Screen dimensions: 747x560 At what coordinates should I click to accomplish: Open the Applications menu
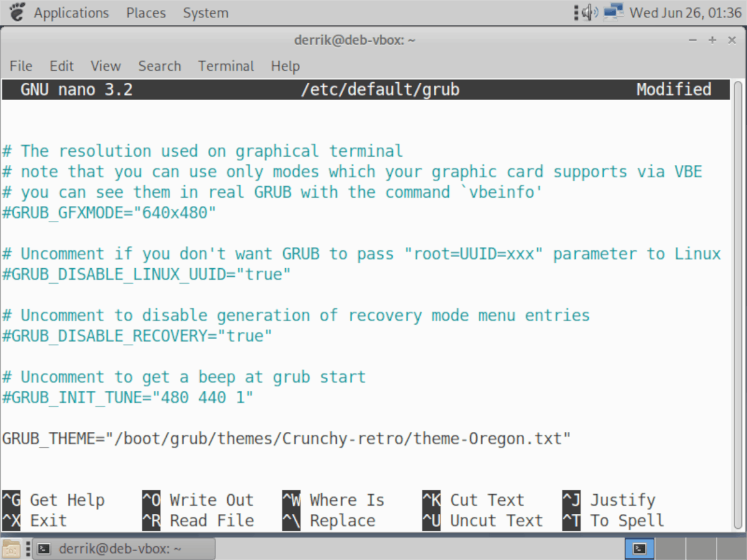[x=70, y=12]
